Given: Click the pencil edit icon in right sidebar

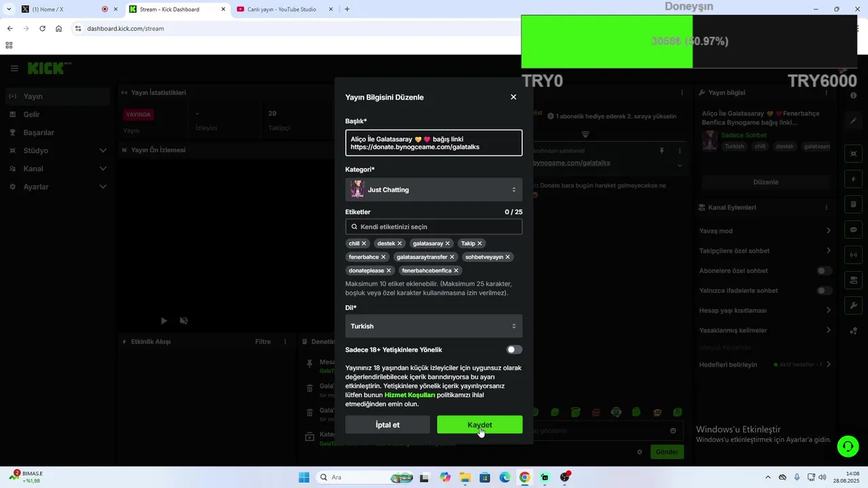Looking at the screenshot, I should (x=854, y=121).
